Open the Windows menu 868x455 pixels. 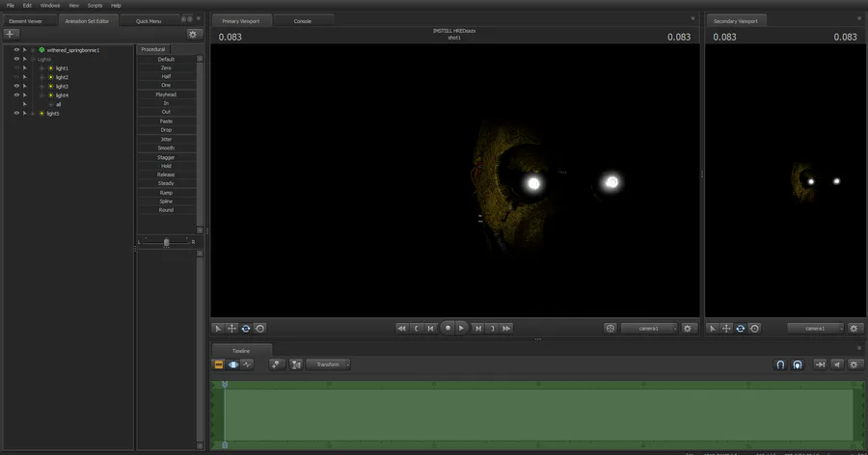click(50, 6)
